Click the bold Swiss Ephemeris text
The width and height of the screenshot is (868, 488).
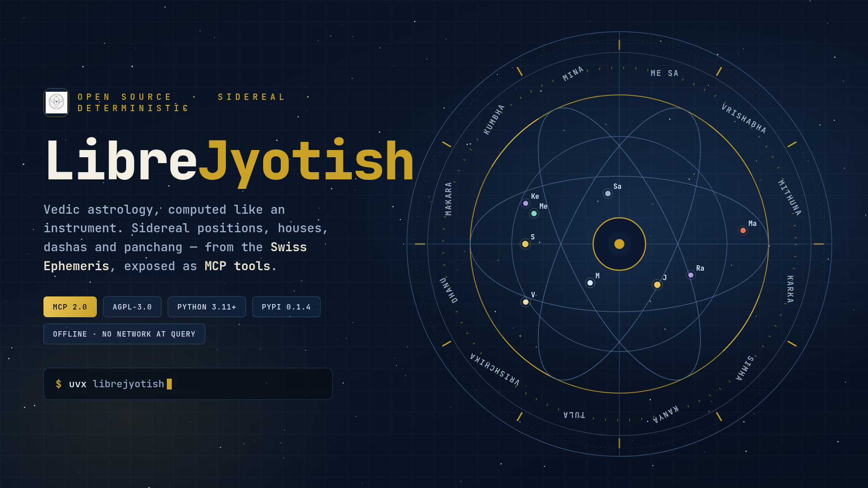(x=175, y=257)
